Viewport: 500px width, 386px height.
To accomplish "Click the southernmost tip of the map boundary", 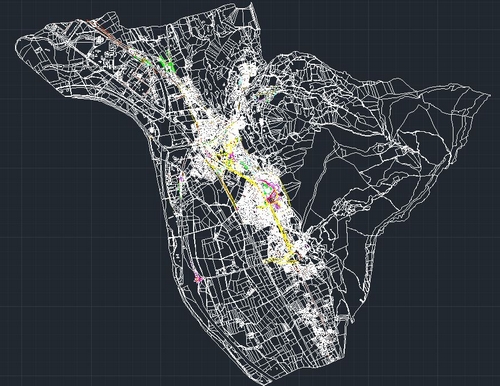I will pos(268,383).
